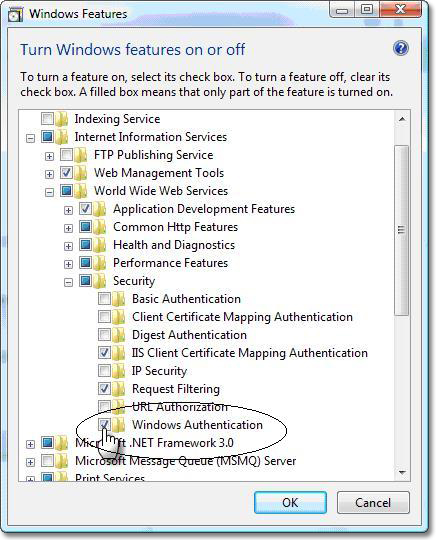Check the FTP Publishing Service box
This screenshot has height=540, width=436.
pyautogui.click(x=66, y=155)
